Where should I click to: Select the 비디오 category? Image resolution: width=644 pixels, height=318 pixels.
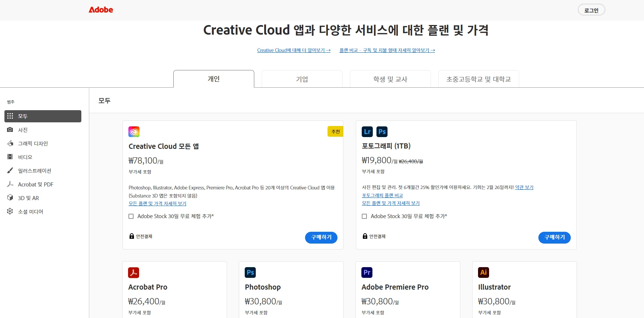[43, 157]
